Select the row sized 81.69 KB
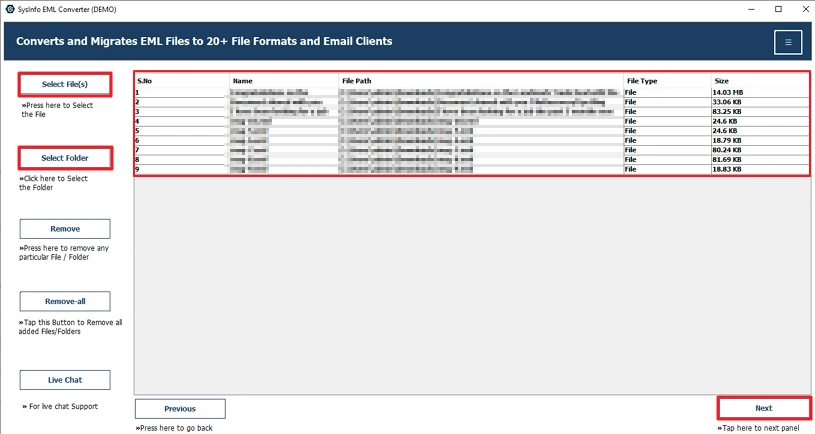The image size is (815, 434). click(471, 160)
